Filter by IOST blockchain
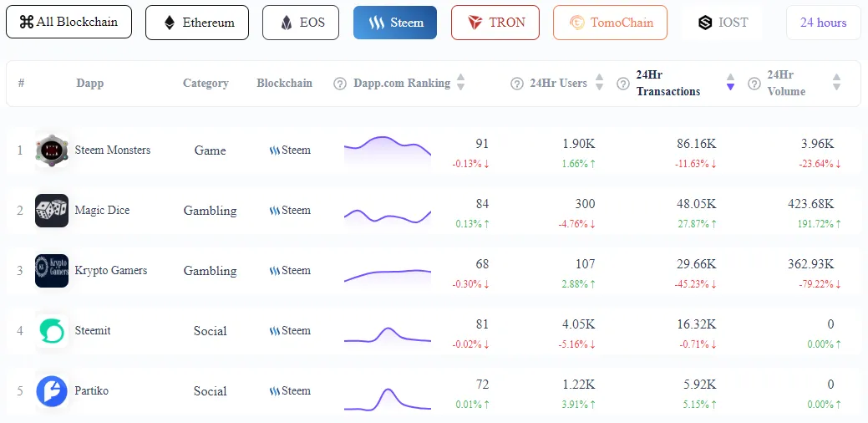 722,23
